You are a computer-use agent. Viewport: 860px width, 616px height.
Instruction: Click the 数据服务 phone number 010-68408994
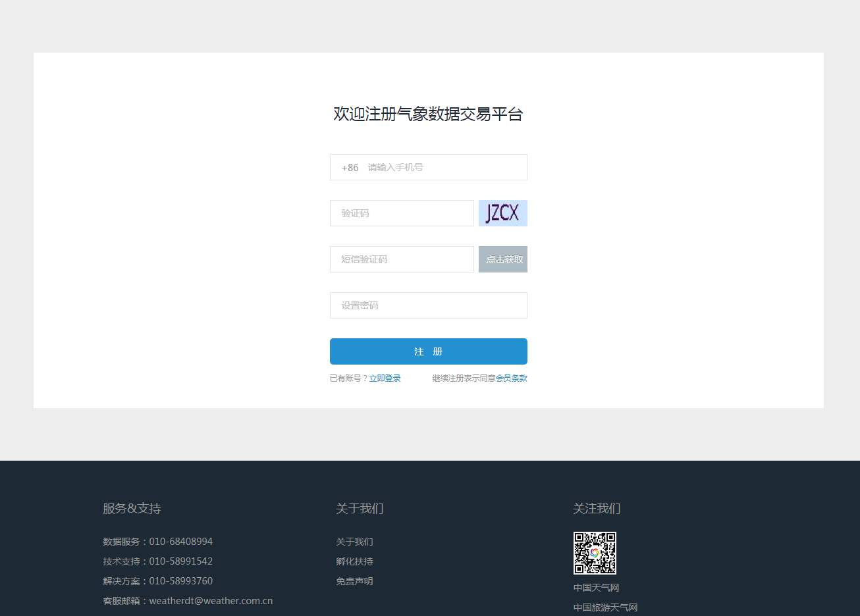click(180, 542)
